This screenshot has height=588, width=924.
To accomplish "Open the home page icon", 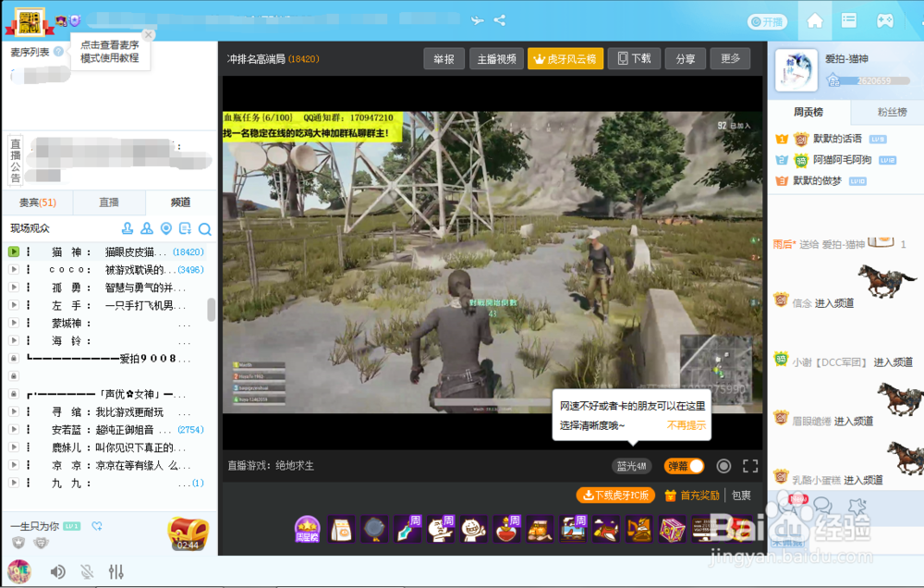I will coord(814,21).
